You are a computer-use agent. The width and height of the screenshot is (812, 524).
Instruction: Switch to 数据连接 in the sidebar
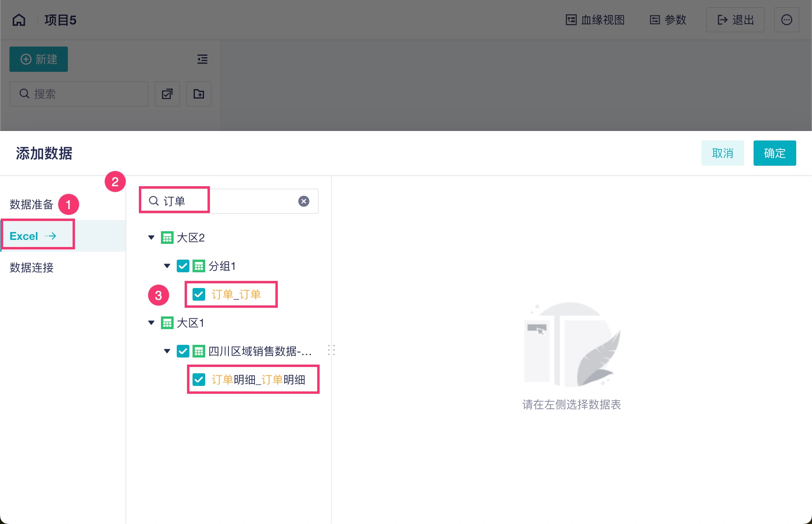tap(32, 268)
